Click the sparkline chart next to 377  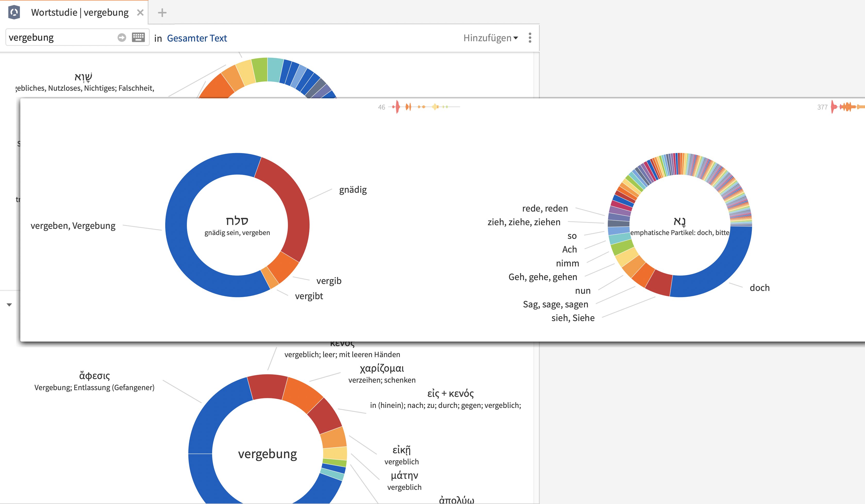[x=847, y=107]
